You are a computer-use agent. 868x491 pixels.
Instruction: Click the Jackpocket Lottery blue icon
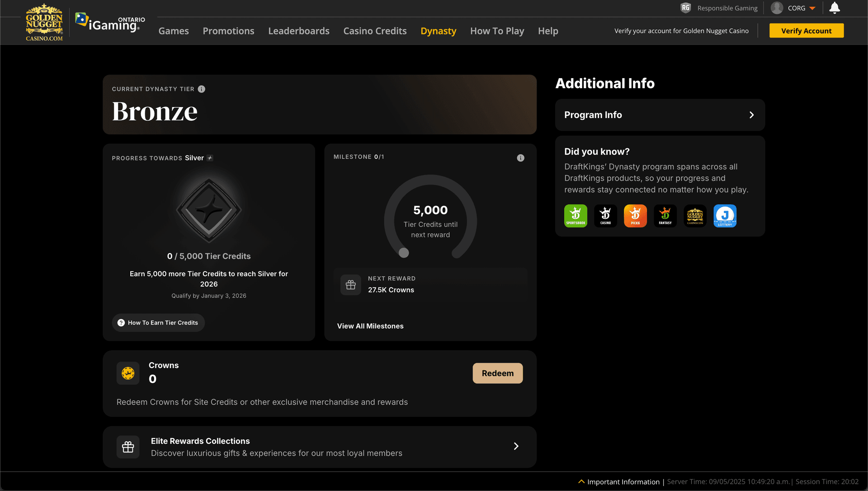[725, 216]
